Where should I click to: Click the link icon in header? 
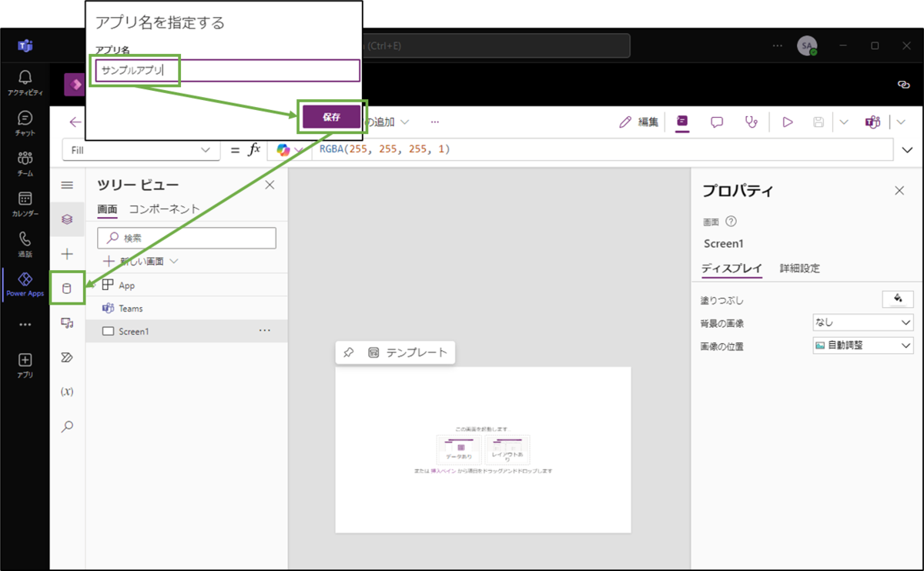(x=905, y=85)
